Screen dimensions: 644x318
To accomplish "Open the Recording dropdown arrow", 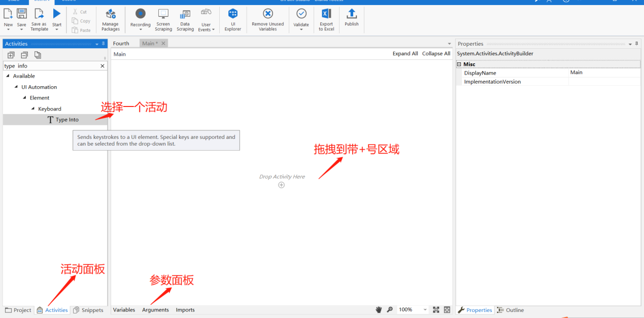I will coord(141,29).
